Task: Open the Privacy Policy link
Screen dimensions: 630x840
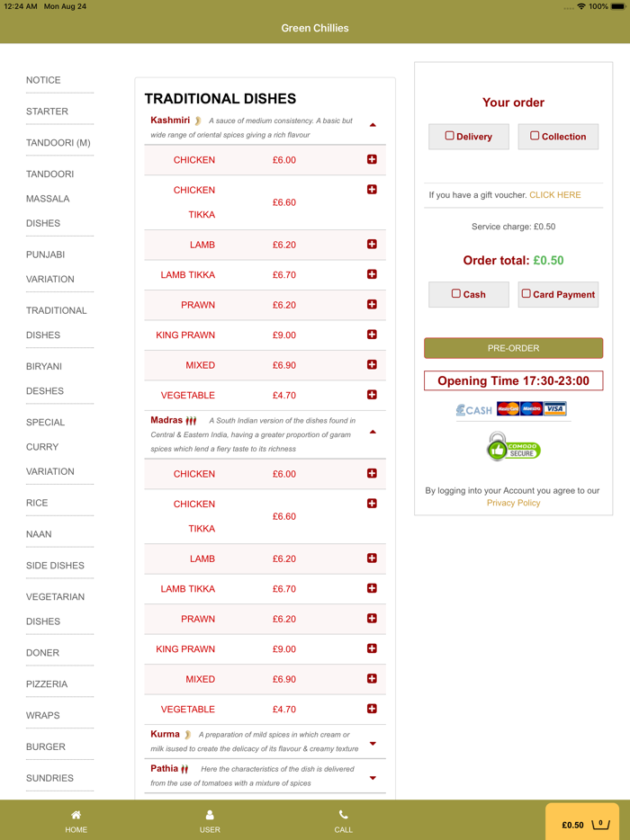Action: [x=513, y=503]
